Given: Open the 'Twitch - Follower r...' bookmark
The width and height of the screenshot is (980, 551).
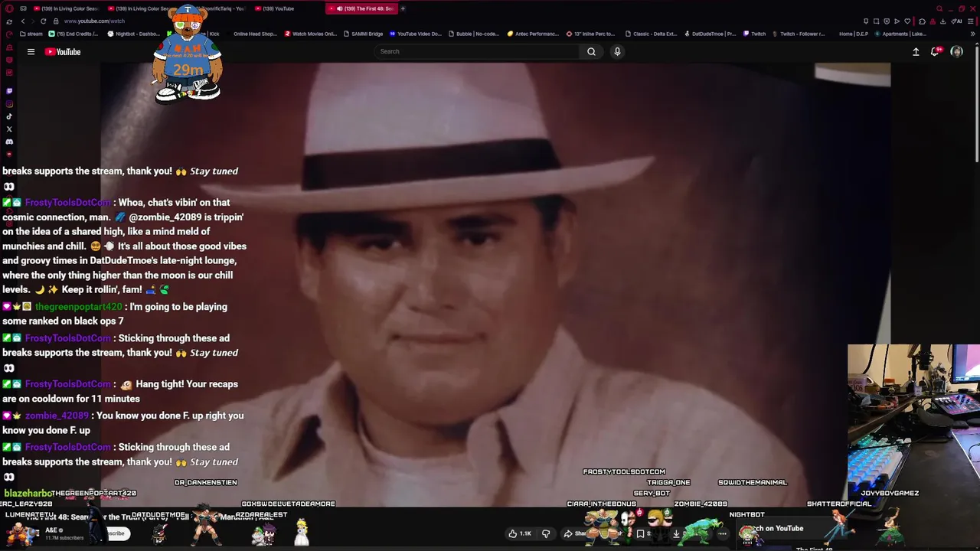Looking at the screenshot, I should click(x=798, y=34).
